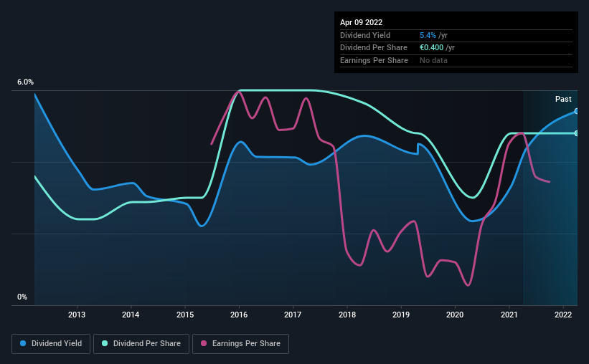589x364 pixels.
Task: Click the teal Dividend Per Share endpoint marker
Action: coord(577,133)
